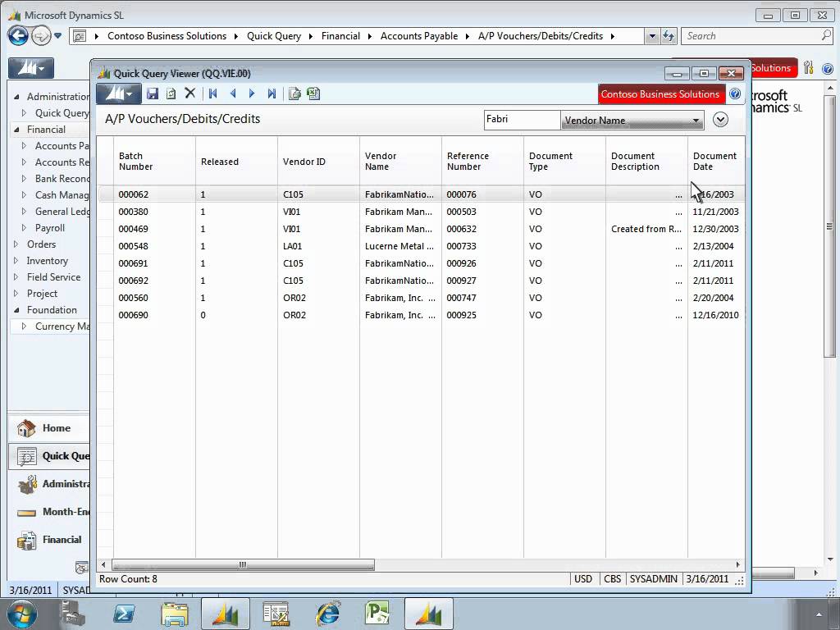Click Contoso Business Solutions breadcrumb item

click(x=167, y=36)
